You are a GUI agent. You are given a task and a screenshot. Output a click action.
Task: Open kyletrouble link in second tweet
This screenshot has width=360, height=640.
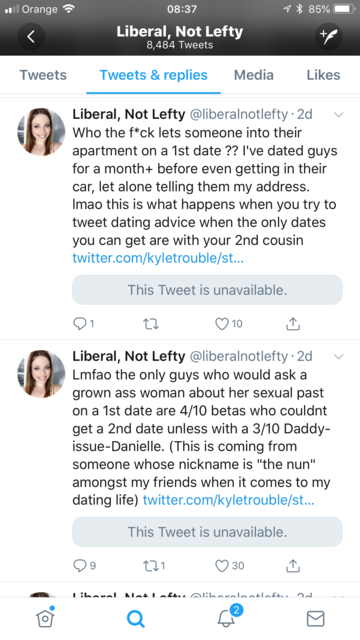tap(228, 500)
